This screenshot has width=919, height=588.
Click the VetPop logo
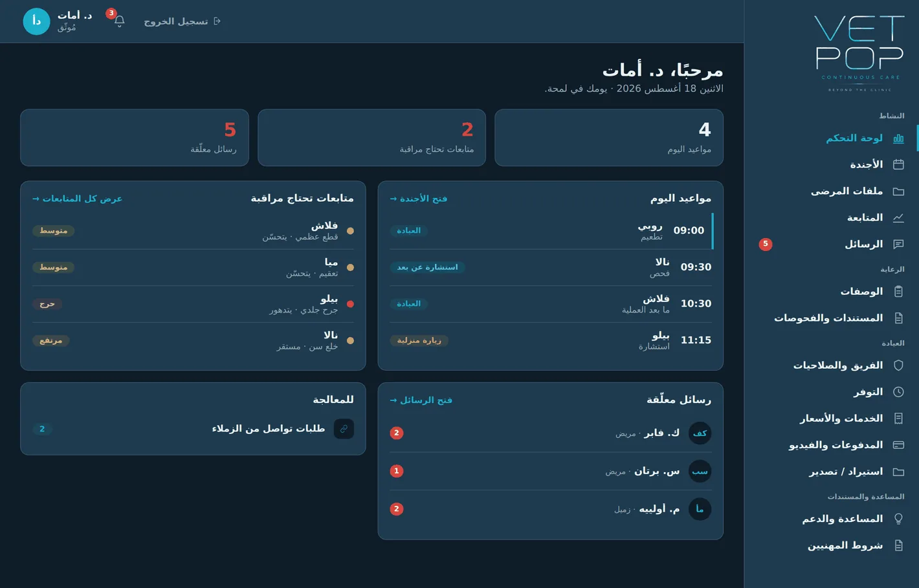[x=859, y=53]
